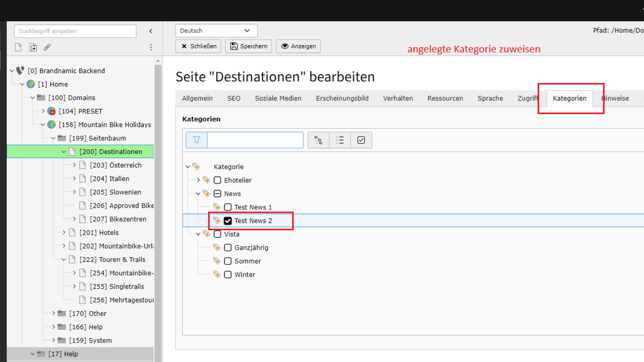The height and width of the screenshot is (362, 644).
Task: Click the new page wizard icon
Action: tap(33, 47)
